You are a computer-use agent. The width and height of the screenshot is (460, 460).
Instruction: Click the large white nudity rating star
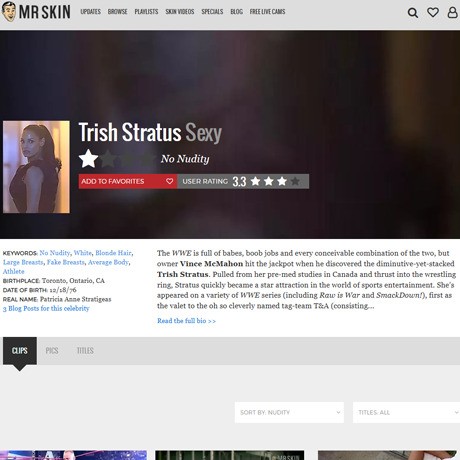(x=89, y=159)
